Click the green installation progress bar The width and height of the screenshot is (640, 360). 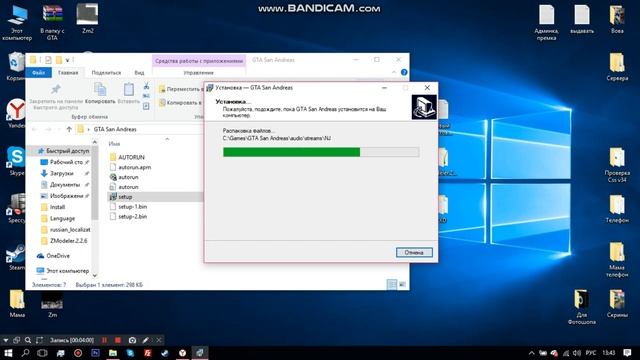[x=321, y=152]
